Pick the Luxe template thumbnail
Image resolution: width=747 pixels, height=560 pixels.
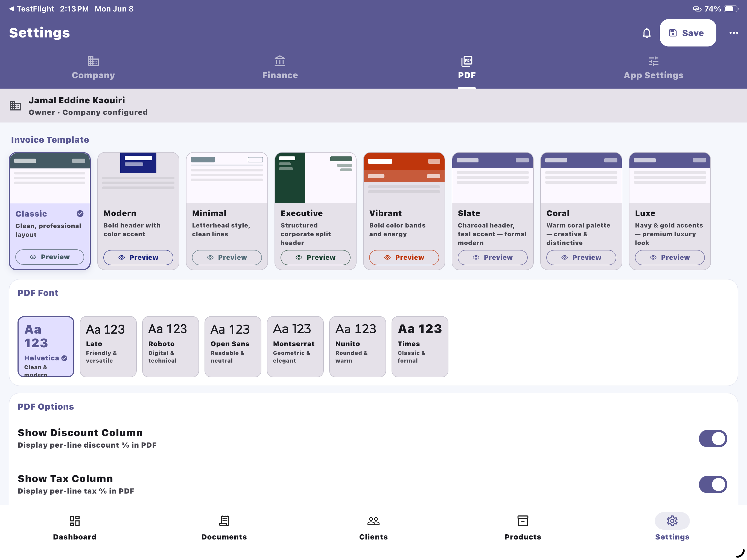tap(669, 178)
